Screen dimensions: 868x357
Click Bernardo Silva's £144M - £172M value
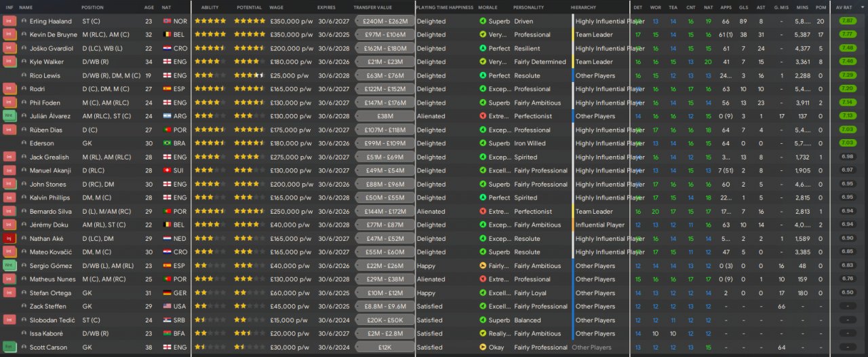pyautogui.click(x=384, y=211)
